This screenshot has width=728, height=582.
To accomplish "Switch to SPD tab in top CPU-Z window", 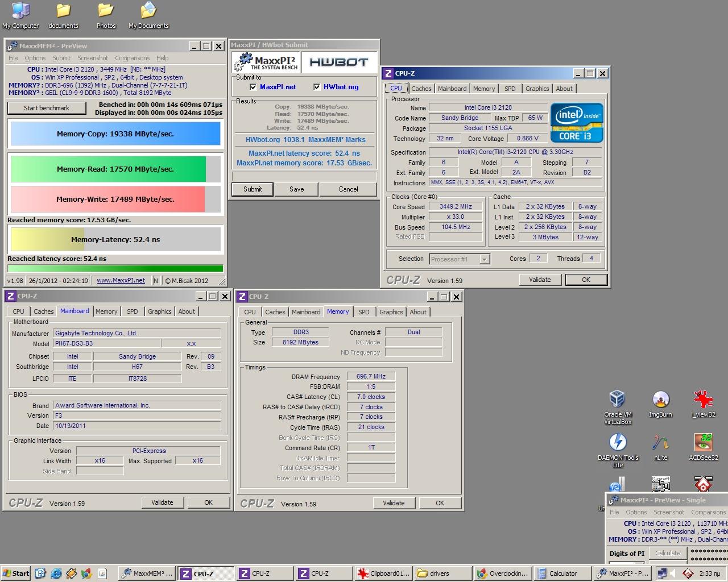I will (x=510, y=89).
